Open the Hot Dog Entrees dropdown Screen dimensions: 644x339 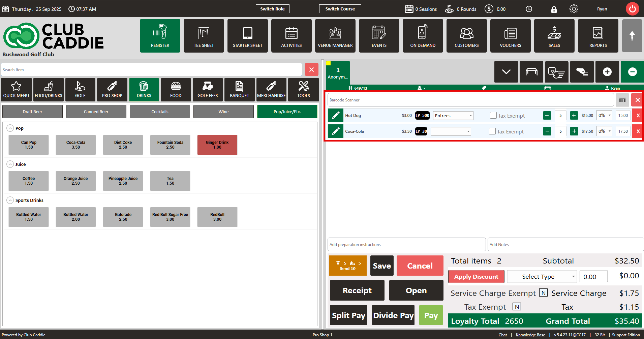click(x=453, y=116)
